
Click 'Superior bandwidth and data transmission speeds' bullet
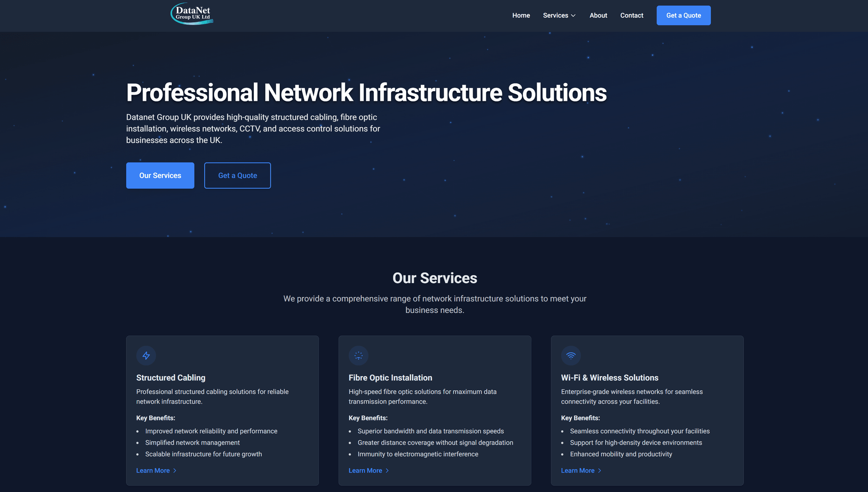click(431, 431)
